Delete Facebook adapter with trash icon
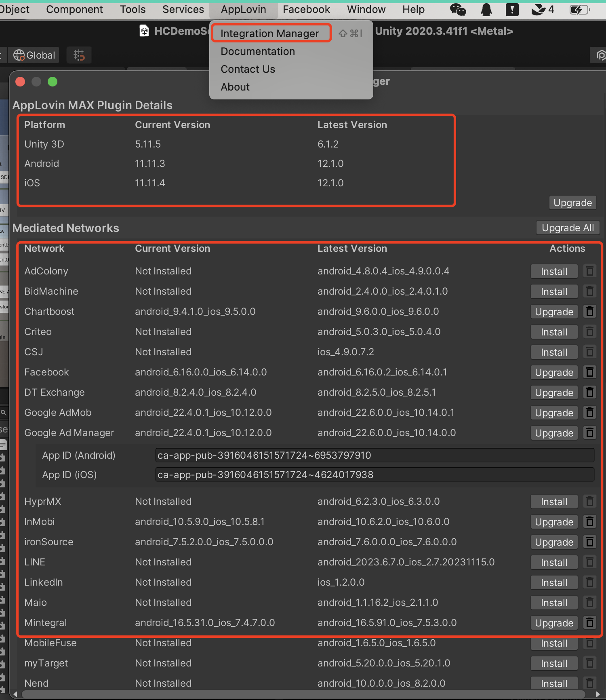Screen dimensions: 606x700 tap(590, 372)
